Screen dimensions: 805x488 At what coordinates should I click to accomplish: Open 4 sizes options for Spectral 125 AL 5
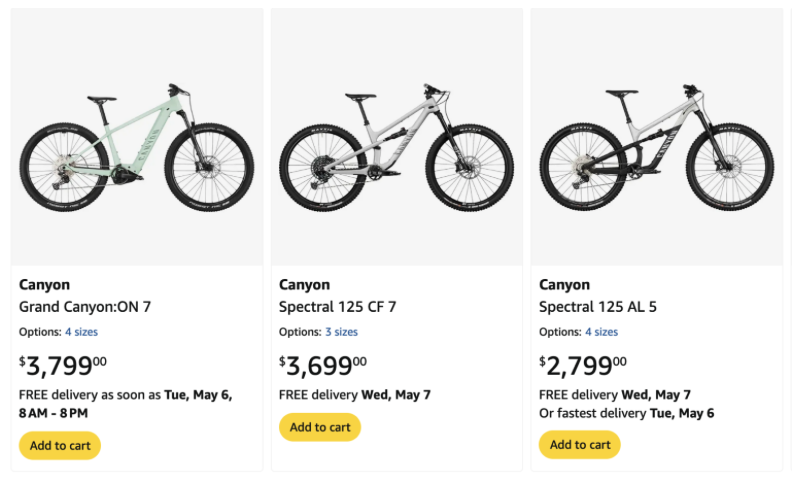click(x=601, y=332)
